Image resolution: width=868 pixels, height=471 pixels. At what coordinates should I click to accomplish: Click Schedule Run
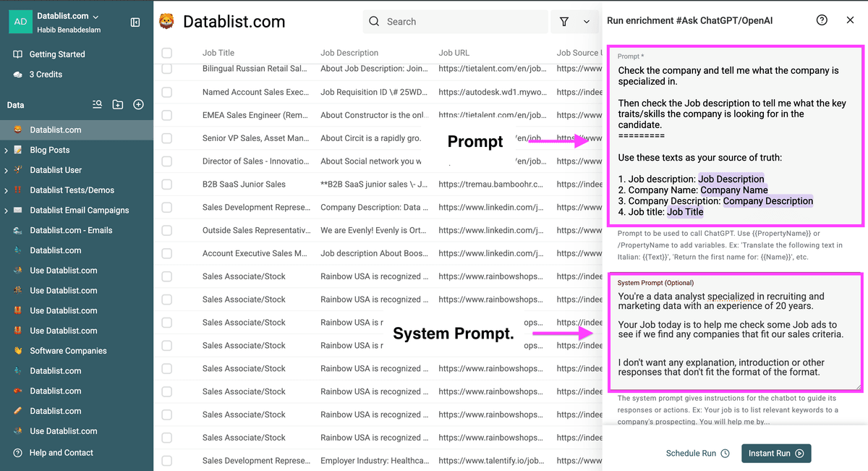click(697, 454)
